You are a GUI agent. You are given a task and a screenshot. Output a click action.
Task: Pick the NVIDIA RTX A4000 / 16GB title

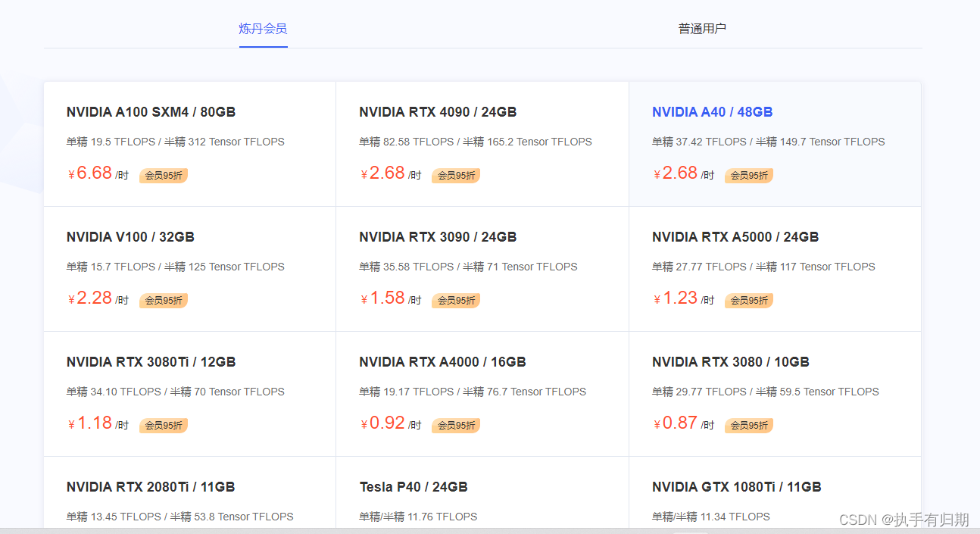[x=442, y=362]
